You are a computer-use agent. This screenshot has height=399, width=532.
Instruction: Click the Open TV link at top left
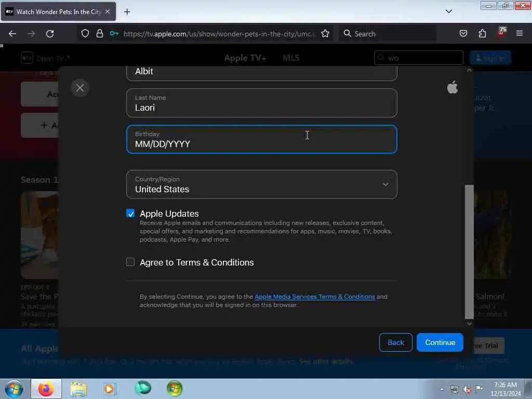click(x=46, y=58)
